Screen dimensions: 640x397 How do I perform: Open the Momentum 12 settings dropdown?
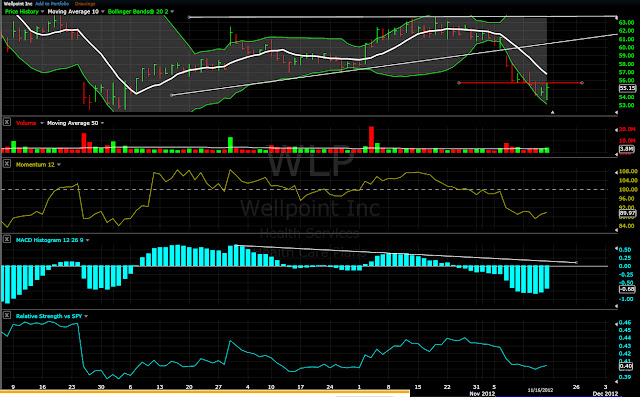(59, 164)
